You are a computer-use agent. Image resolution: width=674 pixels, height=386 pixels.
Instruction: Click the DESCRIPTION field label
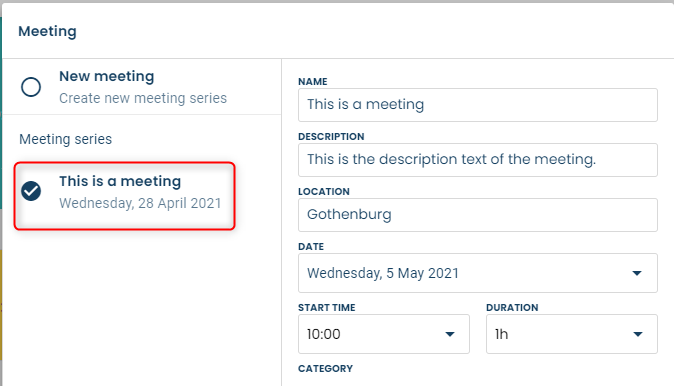coord(331,136)
